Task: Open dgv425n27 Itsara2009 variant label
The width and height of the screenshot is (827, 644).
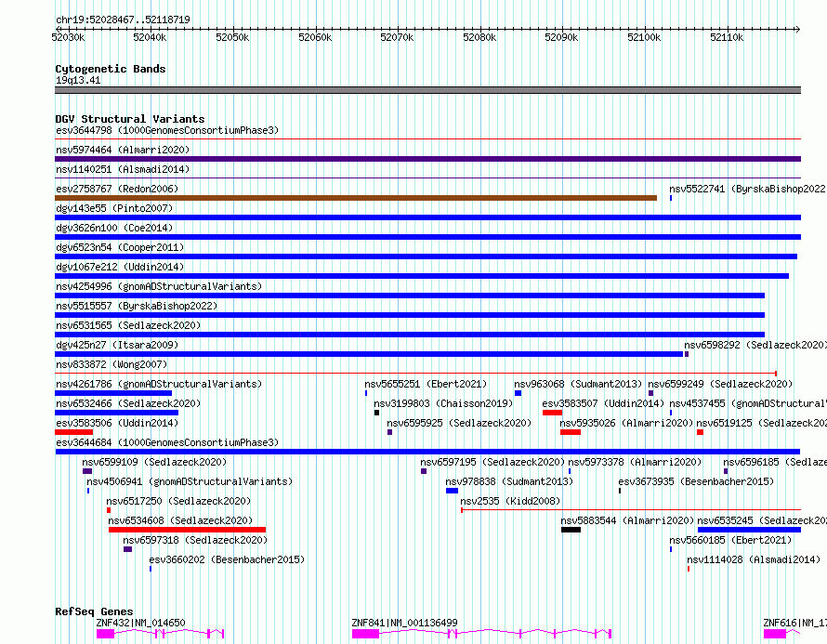Action: coord(117,345)
